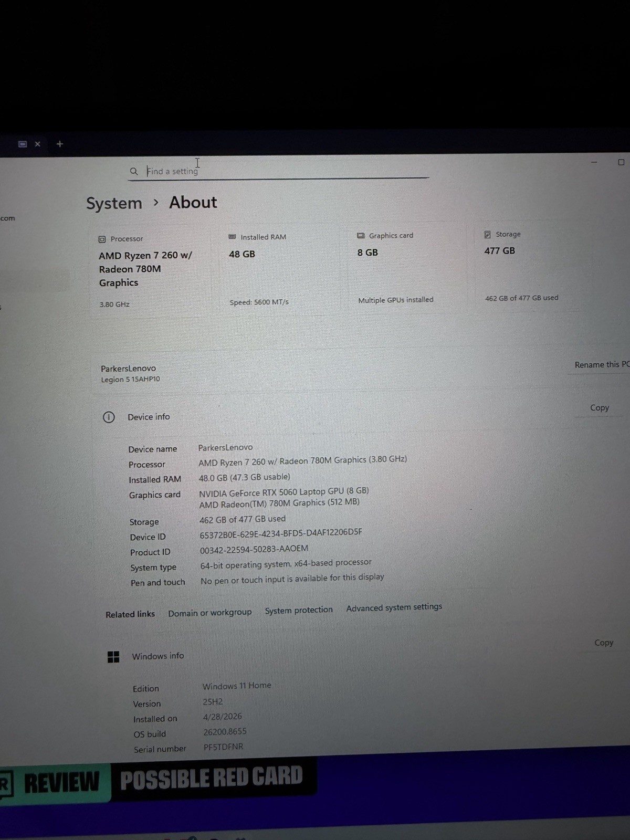
Task: Open Domain or workgroup link
Action: coord(210,613)
